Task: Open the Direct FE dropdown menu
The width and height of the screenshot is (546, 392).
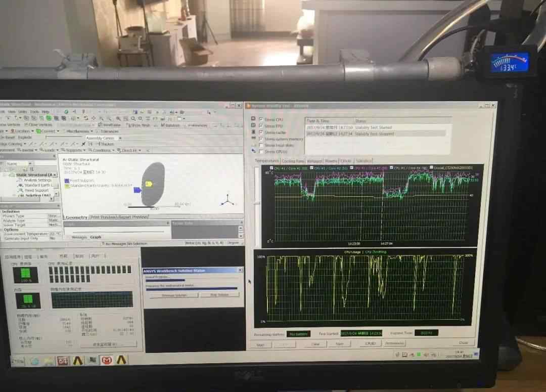Action: click(x=129, y=150)
